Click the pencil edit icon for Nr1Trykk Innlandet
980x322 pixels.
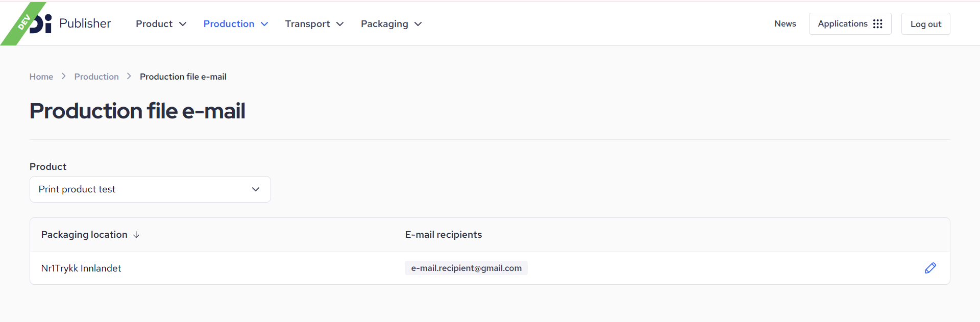pos(930,268)
